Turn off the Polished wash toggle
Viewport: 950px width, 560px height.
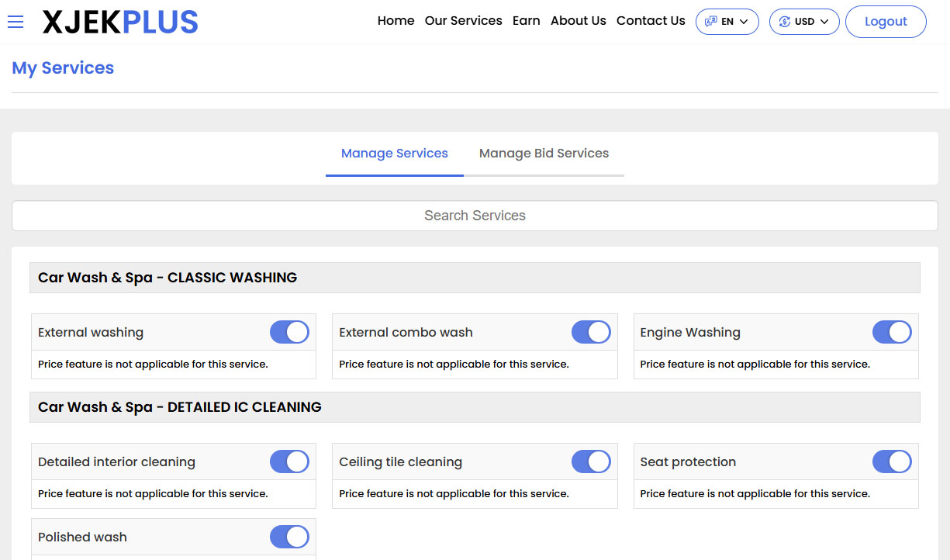coord(289,537)
